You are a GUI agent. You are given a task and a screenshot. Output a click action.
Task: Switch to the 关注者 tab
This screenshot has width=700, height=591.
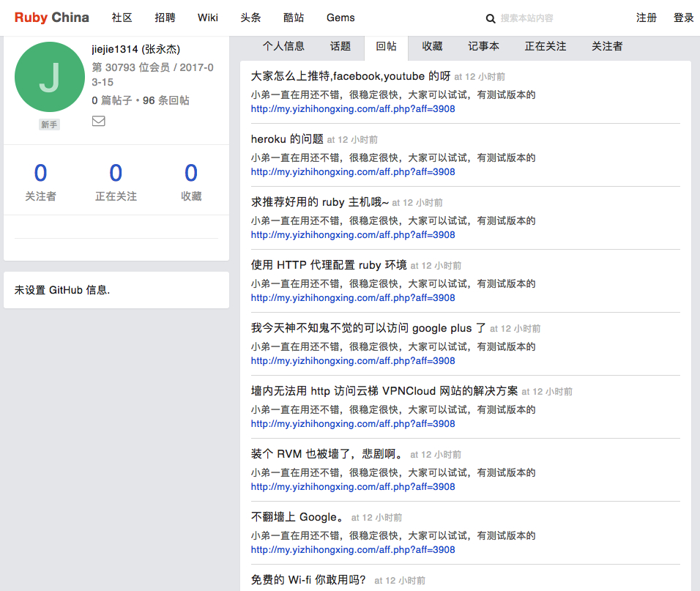[x=607, y=46]
